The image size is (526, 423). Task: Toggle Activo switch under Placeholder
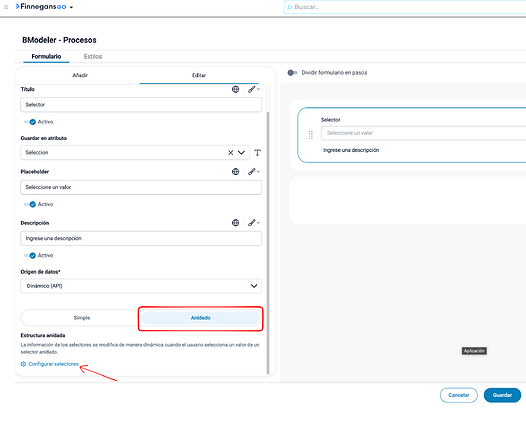click(30, 204)
